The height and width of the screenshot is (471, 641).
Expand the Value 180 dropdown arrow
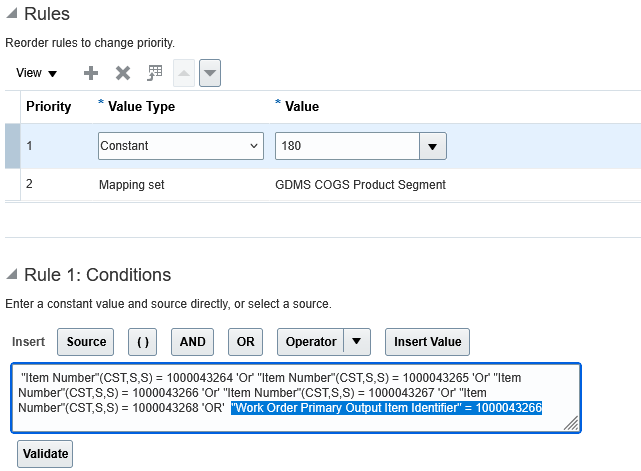(x=432, y=146)
